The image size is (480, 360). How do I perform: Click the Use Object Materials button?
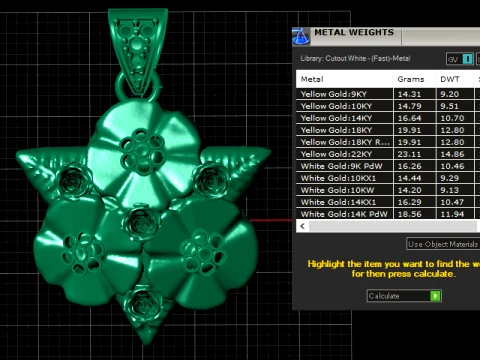click(443, 244)
